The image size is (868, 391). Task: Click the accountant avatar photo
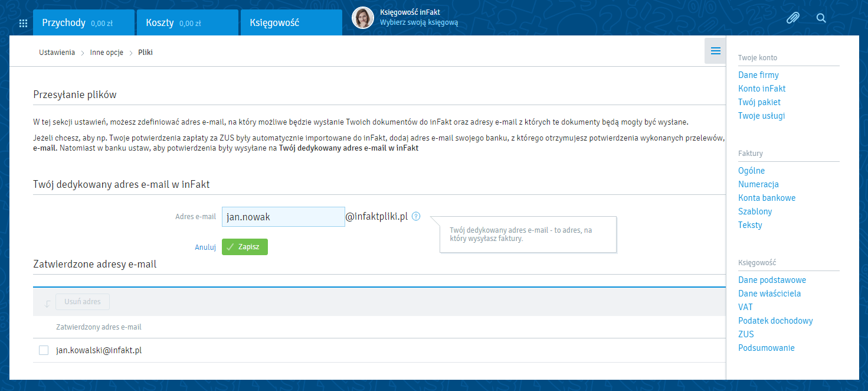pos(363,18)
